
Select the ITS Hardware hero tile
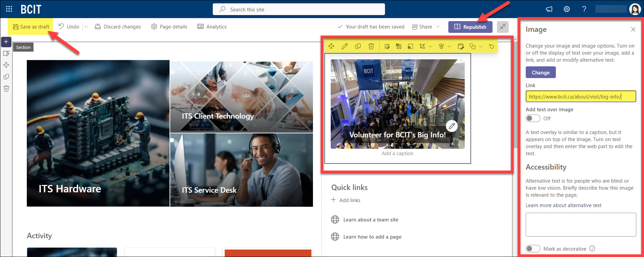click(98, 133)
